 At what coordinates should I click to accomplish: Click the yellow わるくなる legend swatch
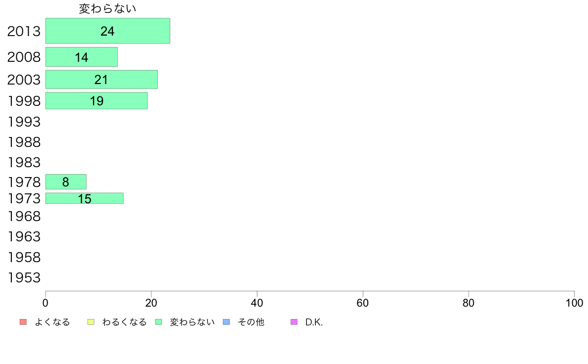point(91,322)
